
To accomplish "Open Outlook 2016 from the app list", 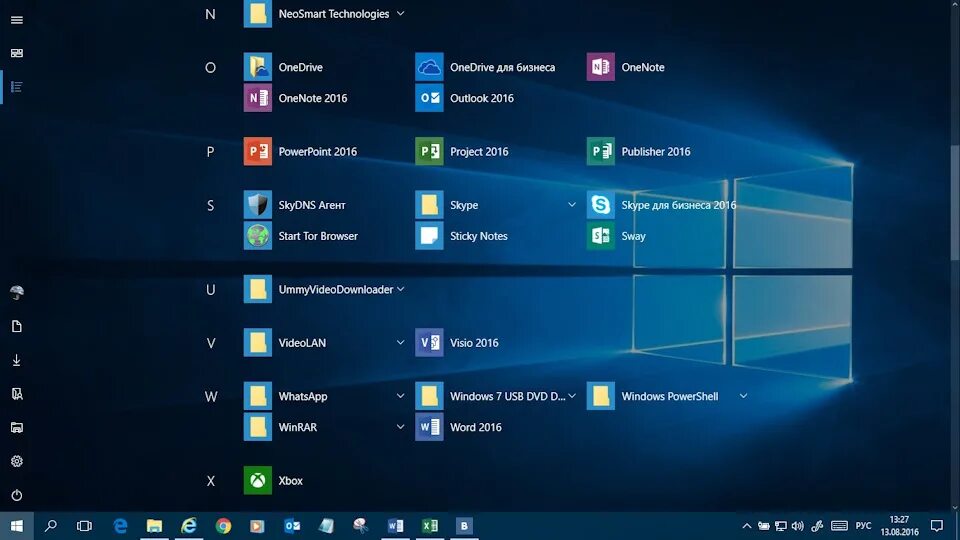I will pos(465,98).
